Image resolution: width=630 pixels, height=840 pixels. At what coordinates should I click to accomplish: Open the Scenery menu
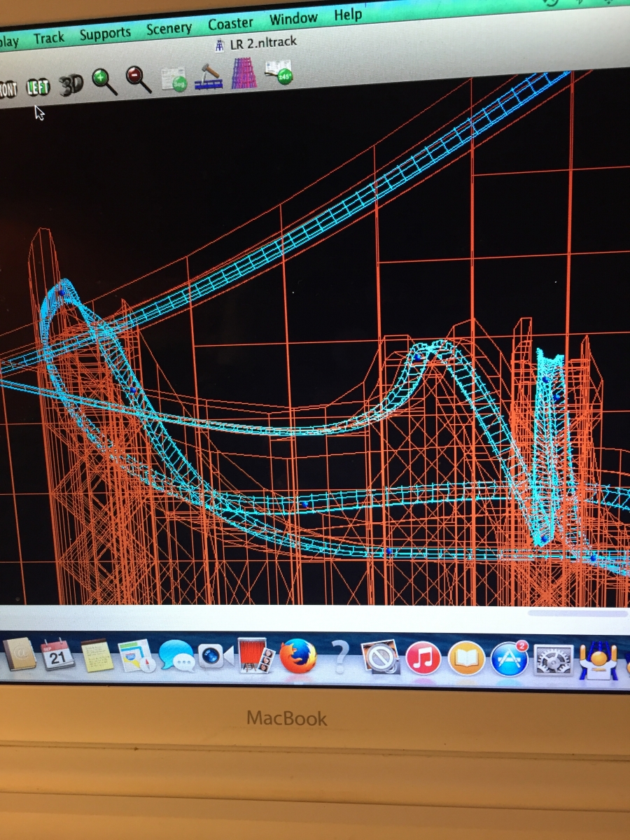pyautogui.click(x=169, y=29)
